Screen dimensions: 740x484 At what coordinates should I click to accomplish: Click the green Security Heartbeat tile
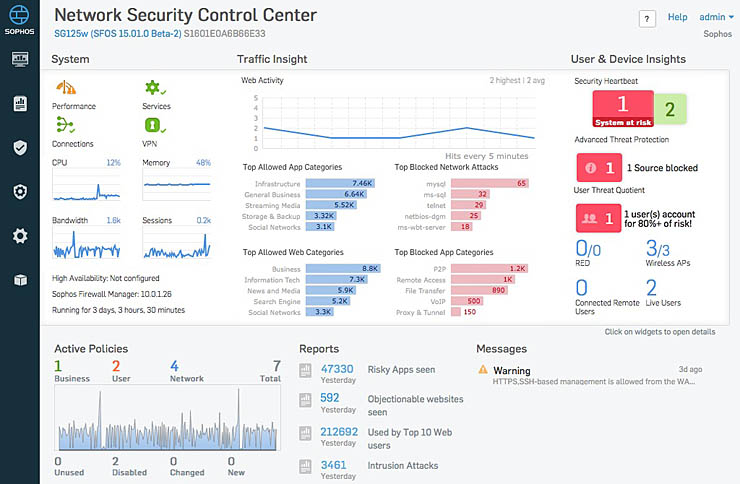click(669, 110)
